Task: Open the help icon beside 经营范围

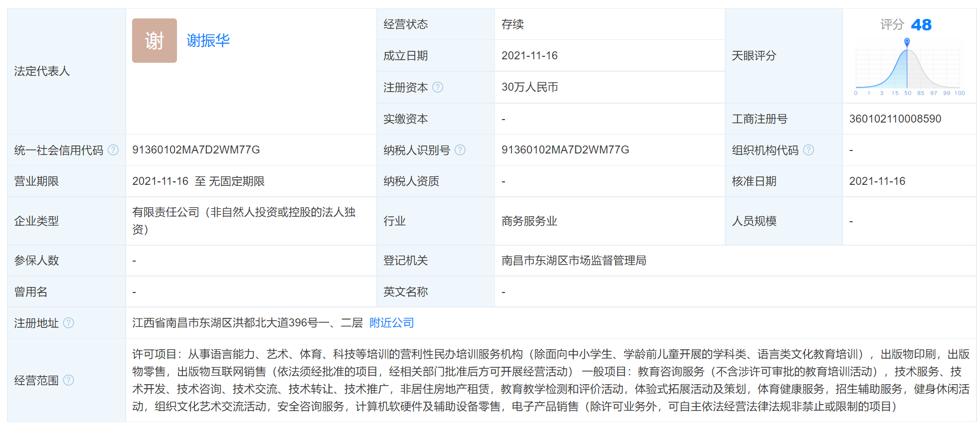Action: [x=69, y=380]
